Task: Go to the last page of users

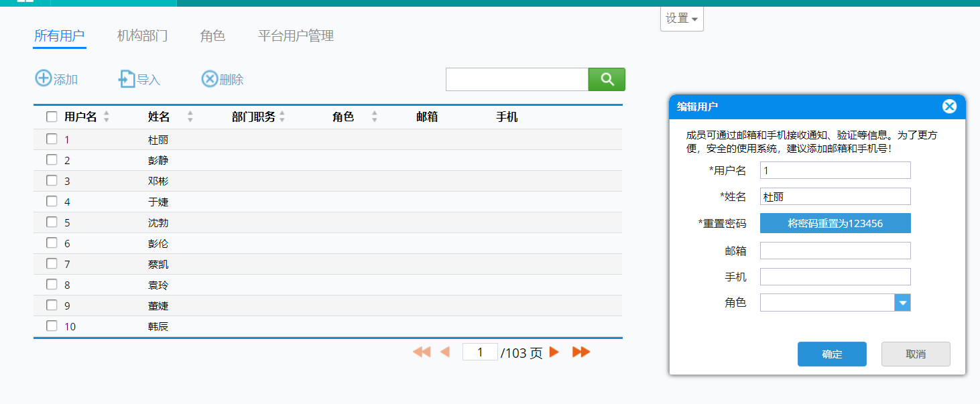Action: click(581, 352)
